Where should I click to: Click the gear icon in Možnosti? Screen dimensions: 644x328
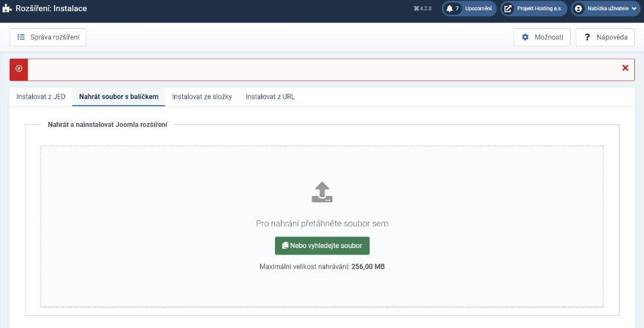click(x=526, y=37)
